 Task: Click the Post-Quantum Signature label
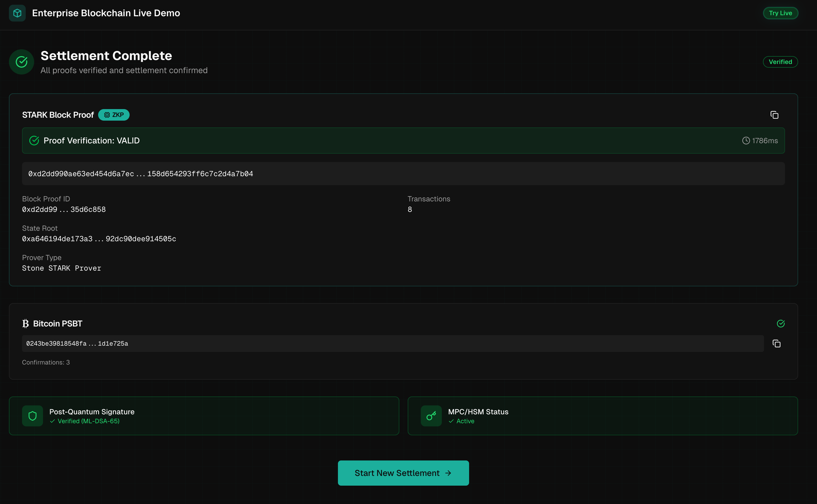point(92,412)
